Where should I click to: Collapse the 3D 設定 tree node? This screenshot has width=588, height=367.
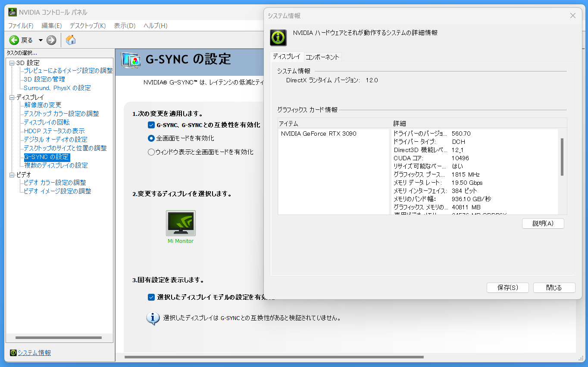tap(12, 63)
